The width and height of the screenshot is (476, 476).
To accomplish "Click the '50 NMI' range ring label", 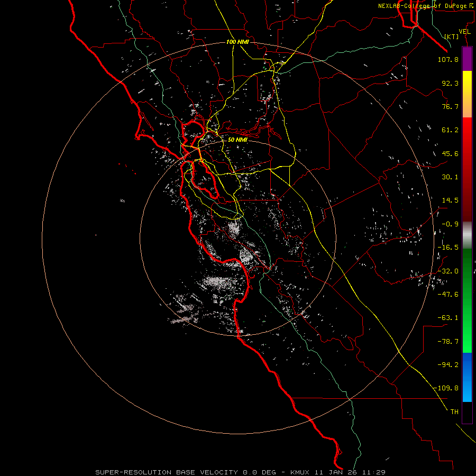I will pos(237,140).
